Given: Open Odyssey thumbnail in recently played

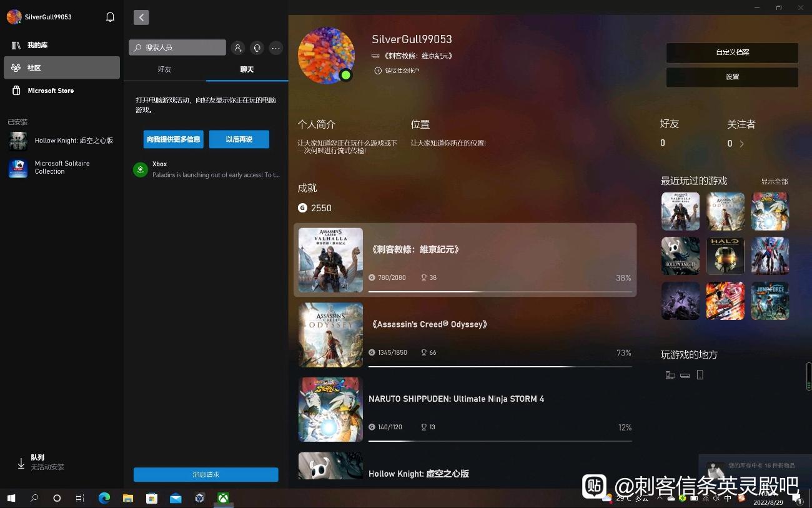Looking at the screenshot, I should click(x=725, y=211).
